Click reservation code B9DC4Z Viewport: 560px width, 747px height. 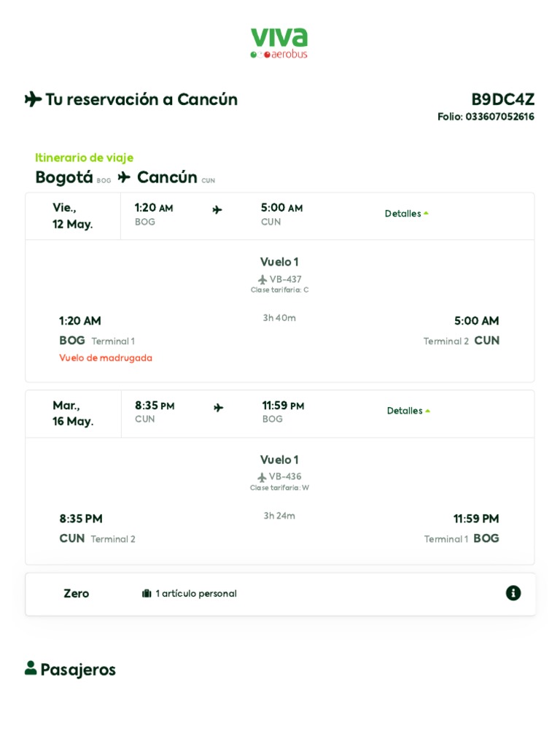pyautogui.click(x=502, y=99)
